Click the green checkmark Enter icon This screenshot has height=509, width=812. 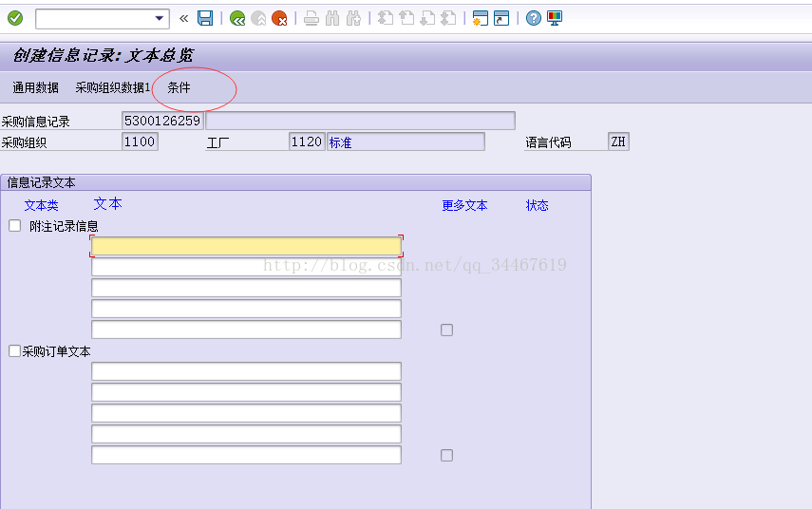[15, 19]
